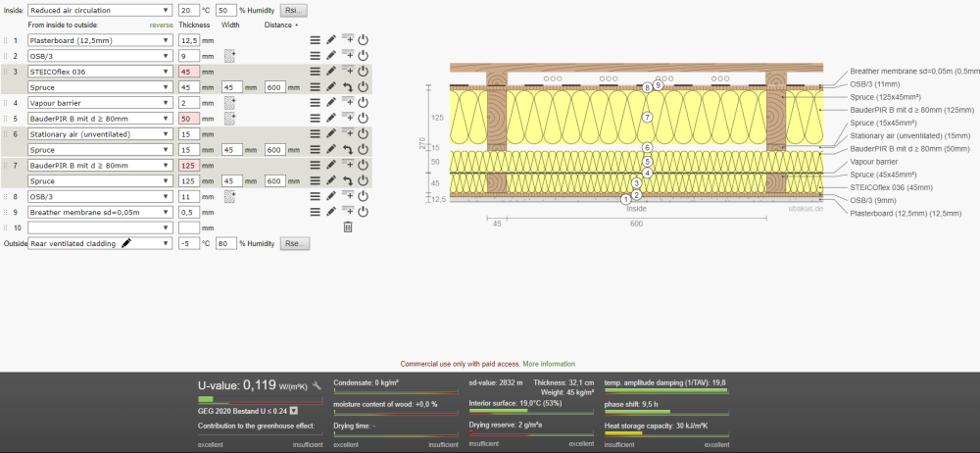Add a wood frame to BauderPIR 50 mm layer
Image resolution: width=980 pixels, height=453 pixels.
point(230,119)
